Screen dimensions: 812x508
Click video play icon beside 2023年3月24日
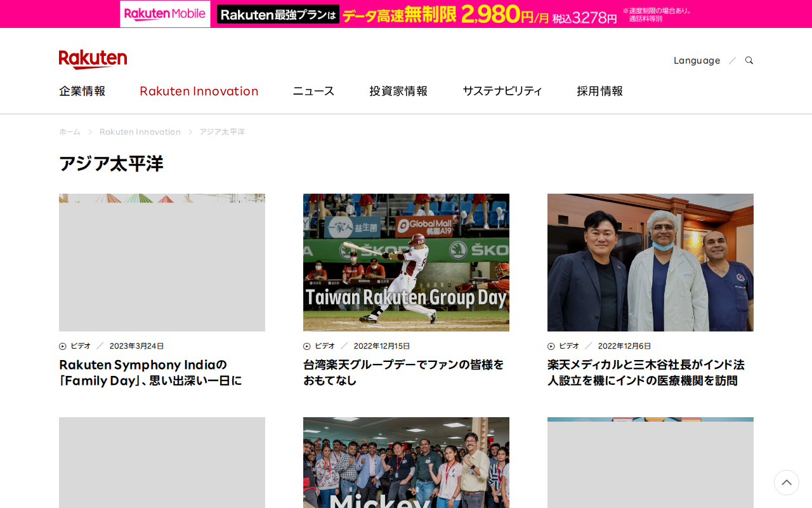[63, 346]
